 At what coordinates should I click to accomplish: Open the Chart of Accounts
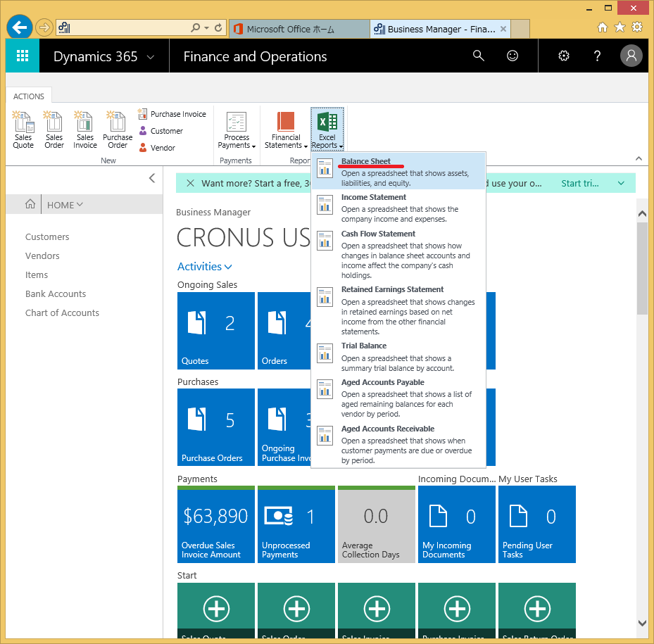pos(62,312)
